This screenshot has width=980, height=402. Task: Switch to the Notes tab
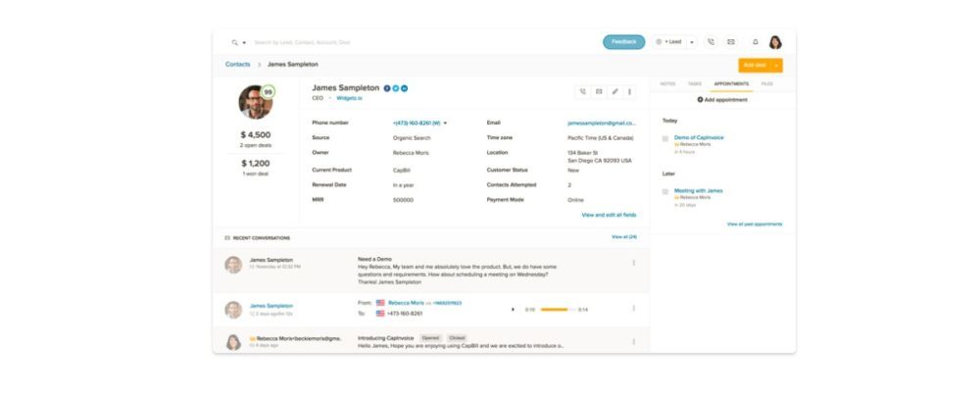(x=667, y=84)
